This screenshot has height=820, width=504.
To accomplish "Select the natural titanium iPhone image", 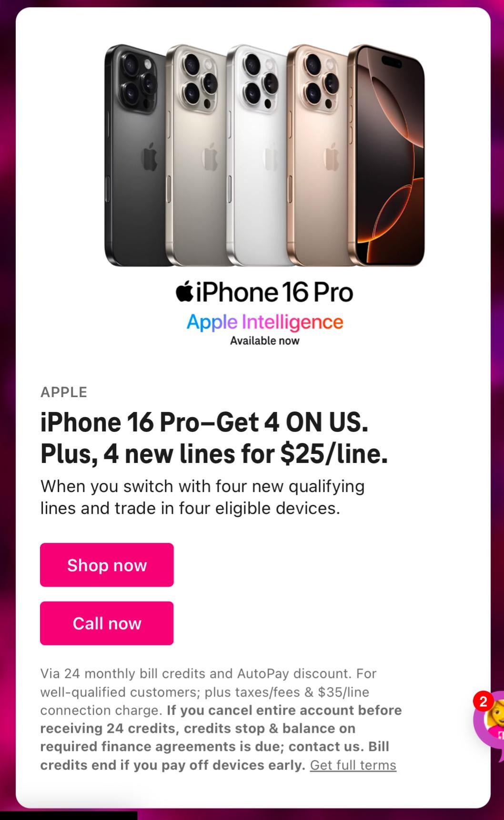I will click(x=196, y=155).
